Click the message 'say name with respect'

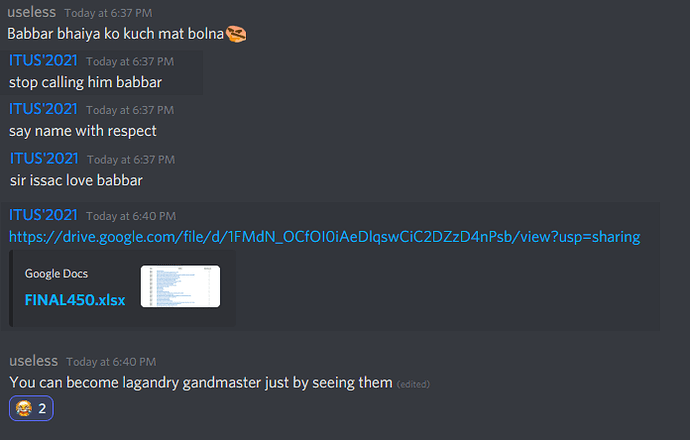[83, 131]
